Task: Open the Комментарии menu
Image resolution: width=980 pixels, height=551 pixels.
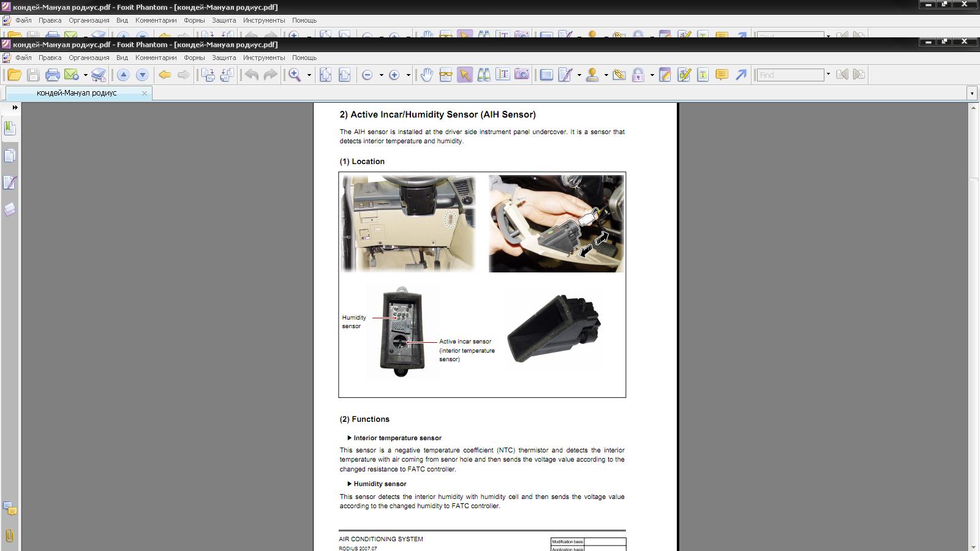Action: pyautogui.click(x=156, y=58)
